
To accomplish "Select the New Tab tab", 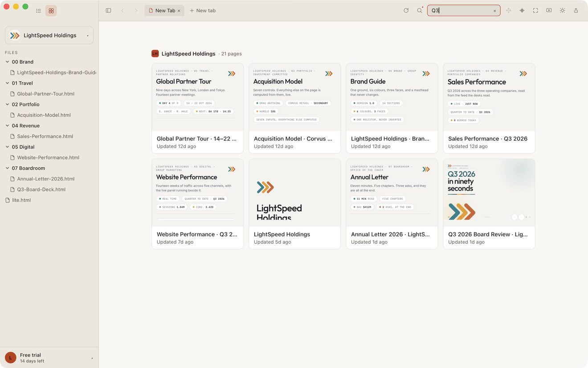I will pyautogui.click(x=164, y=10).
